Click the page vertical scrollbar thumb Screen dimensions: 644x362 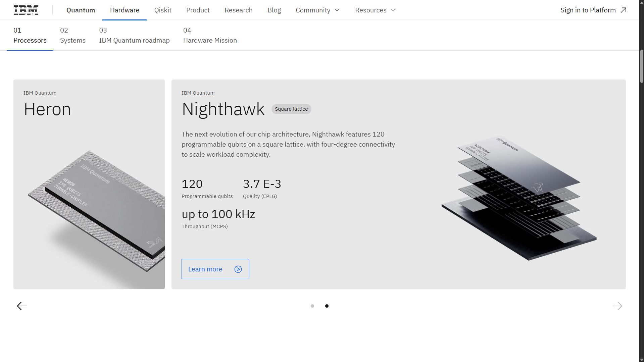pyautogui.click(x=642, y=66)
